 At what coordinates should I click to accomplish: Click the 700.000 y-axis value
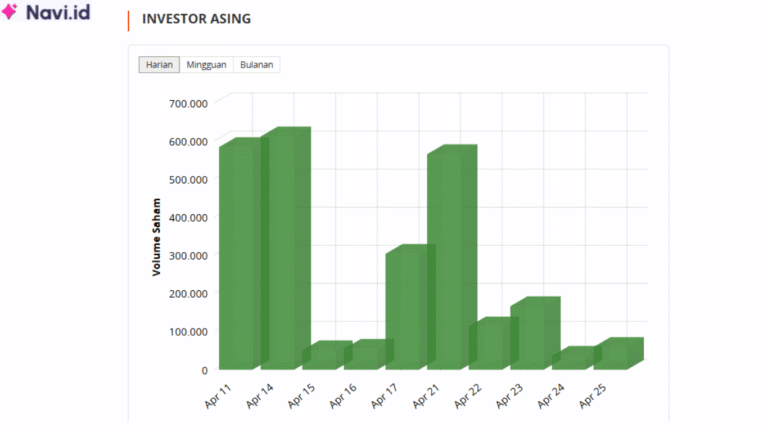coord(187,103)
